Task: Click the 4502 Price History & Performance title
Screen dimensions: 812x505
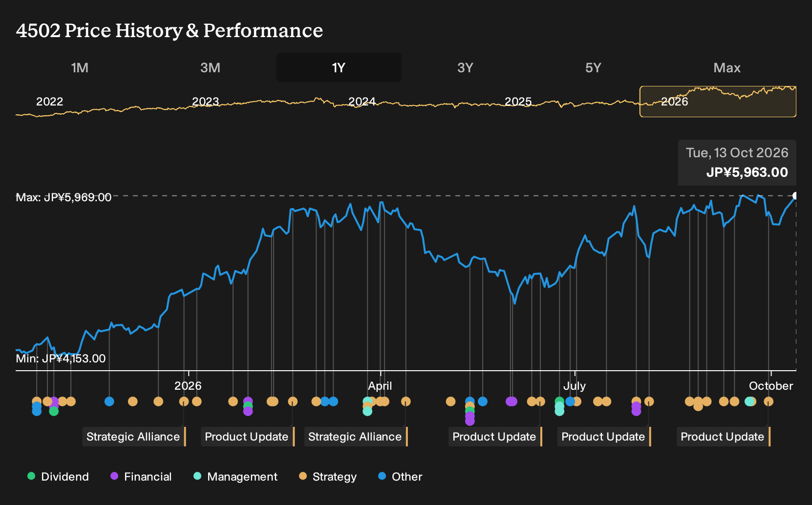Action: 170,30
